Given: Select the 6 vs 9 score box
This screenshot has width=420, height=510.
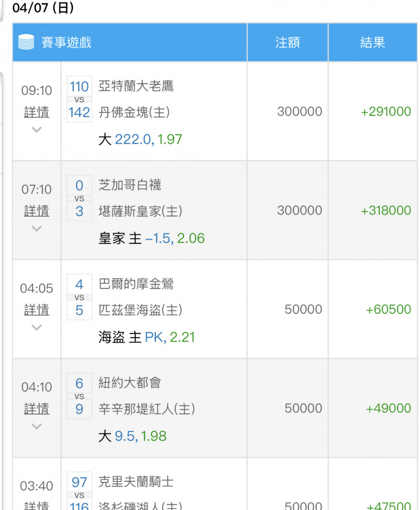Looking at the screenshot, I should pos(80,396).
